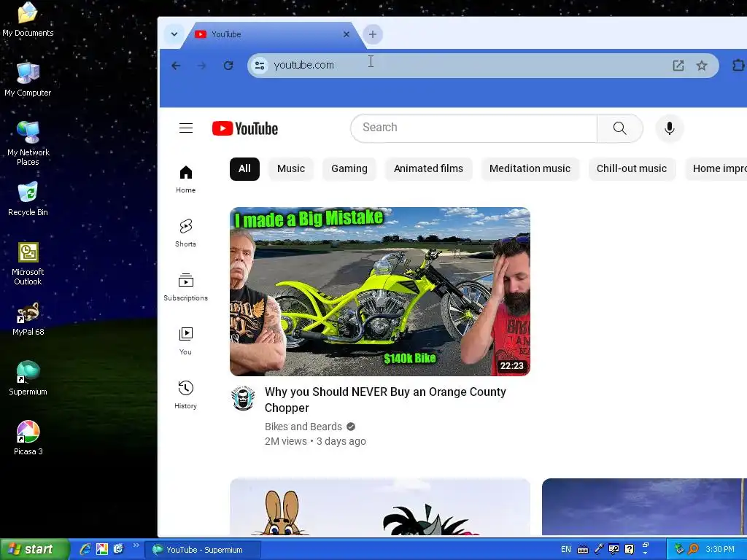Open video title 'Why you Should NEVER Buy'
This screenshot has height=560, width=747.
385,400
